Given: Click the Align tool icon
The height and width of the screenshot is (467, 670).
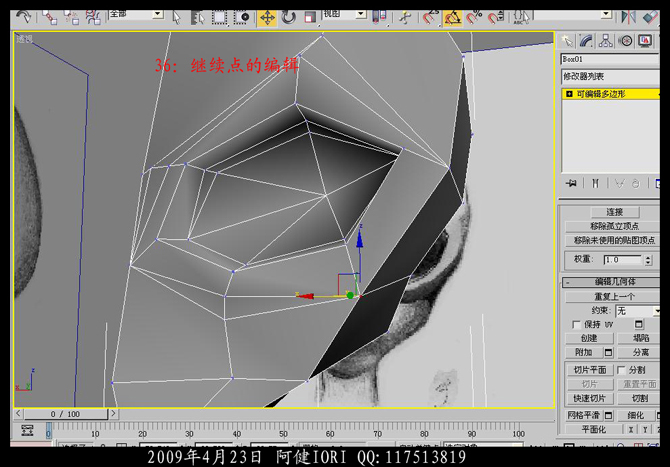Looking at the screenshot, I should coord(650,17).
